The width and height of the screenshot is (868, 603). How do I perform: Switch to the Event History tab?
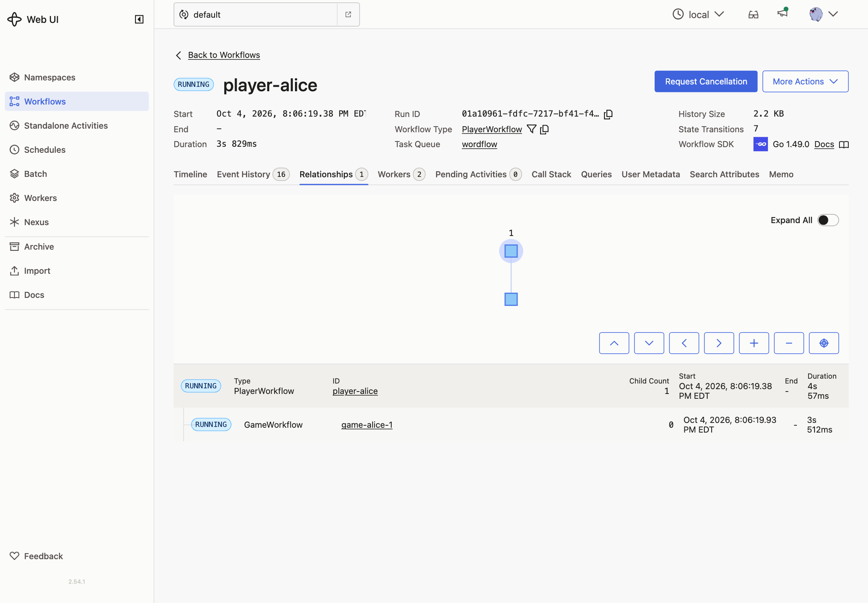point(253,174)
